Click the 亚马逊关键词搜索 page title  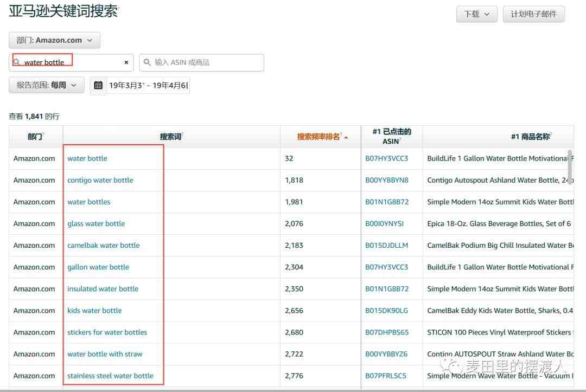(x=63, y=11)
